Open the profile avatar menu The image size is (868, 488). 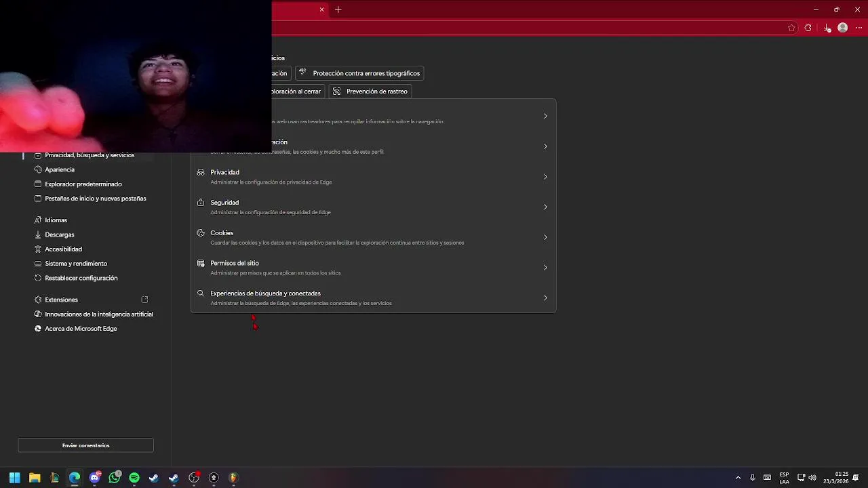(x=843, y=28)
